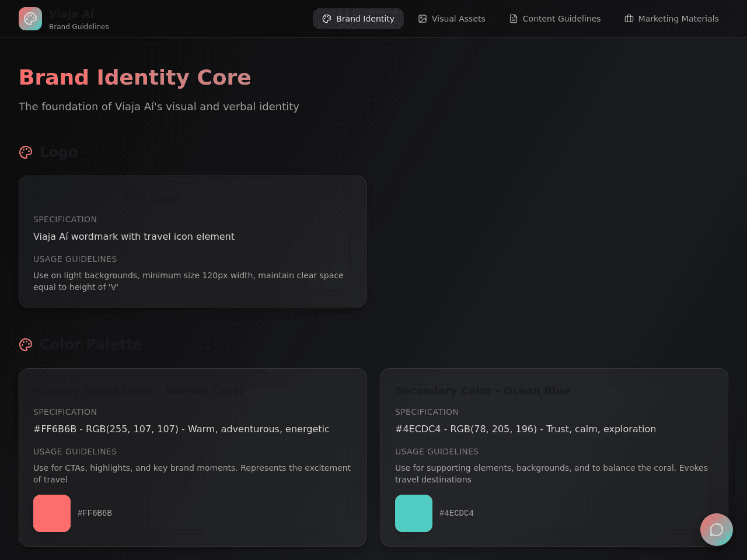The height and width of the screenshot is (560, 747).
Task: Switch to the Brand Identity tab
Action: (x=358, y=19)
